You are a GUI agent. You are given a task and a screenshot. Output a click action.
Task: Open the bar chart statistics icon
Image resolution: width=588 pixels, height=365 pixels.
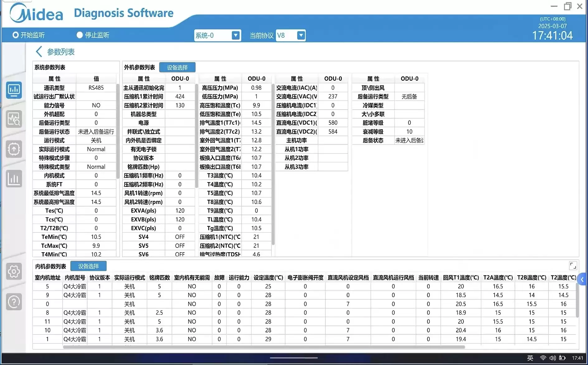click(x=14, y=178)
